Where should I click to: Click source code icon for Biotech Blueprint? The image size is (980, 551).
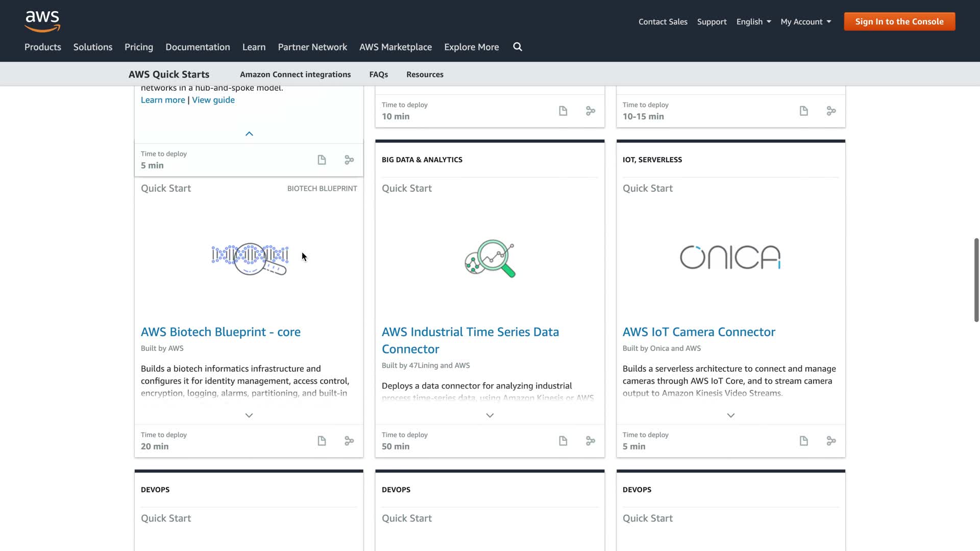(349, 441)
